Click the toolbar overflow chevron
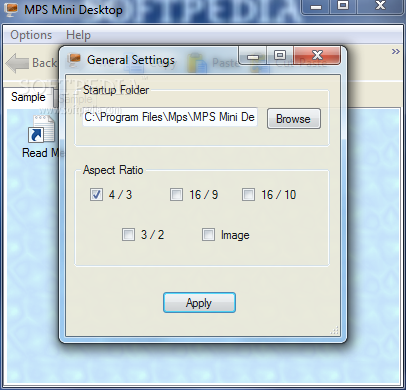Viewport: 406px width, 390px height. click(x=396, y=52)
